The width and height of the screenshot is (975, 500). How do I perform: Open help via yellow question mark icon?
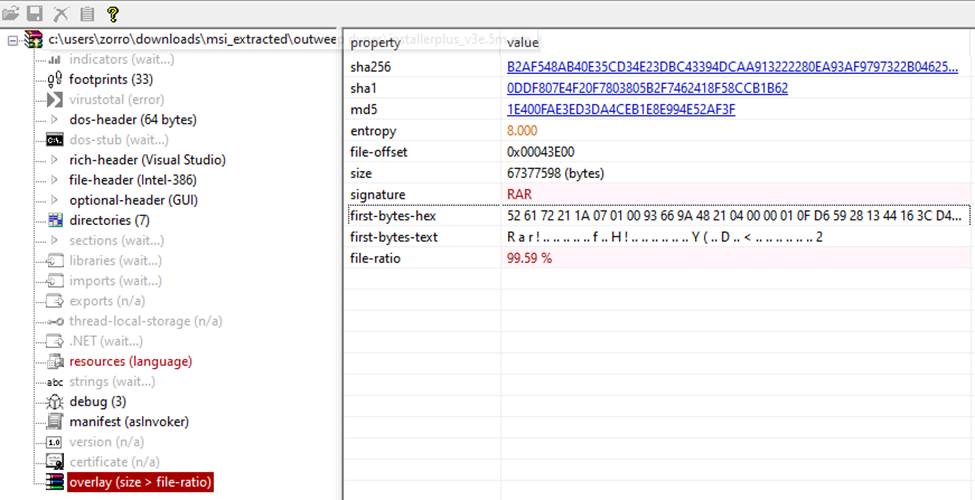click(112, 14)
